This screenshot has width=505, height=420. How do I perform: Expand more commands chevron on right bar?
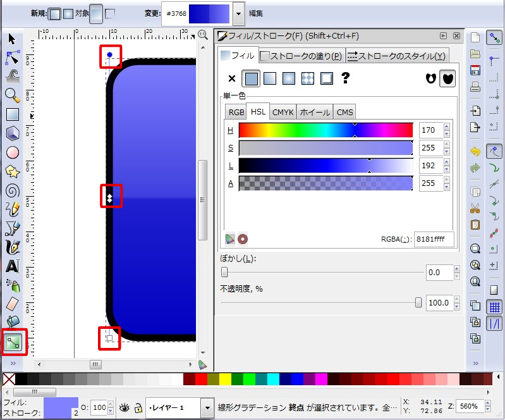point(476,363)
